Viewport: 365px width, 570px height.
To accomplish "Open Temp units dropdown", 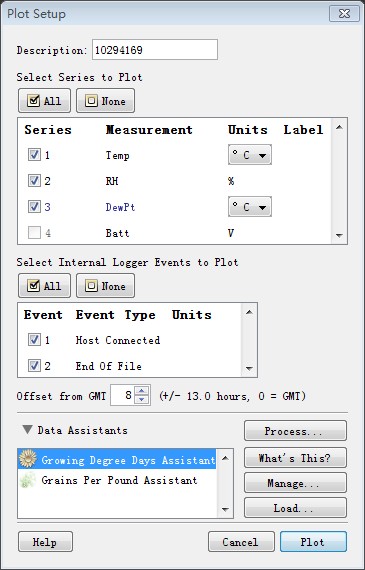I will coord(250,155).
